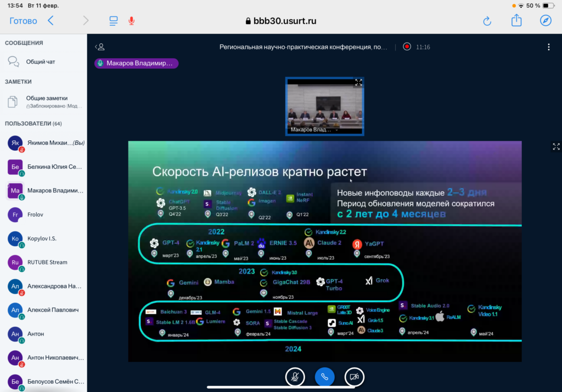Click the 2024 year label on slide
This screenshot has height=392, width=562.
(x=293, y=349)
